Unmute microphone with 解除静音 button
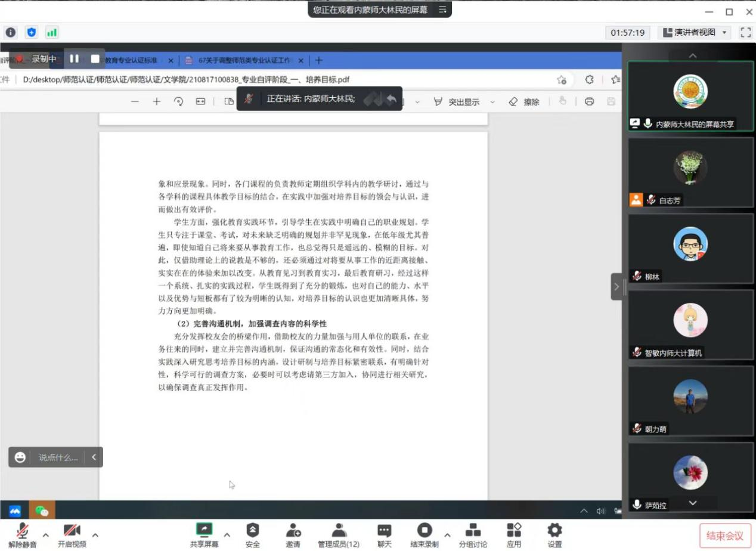The height and width of the screenshot is (551, 756). [22, 535]
